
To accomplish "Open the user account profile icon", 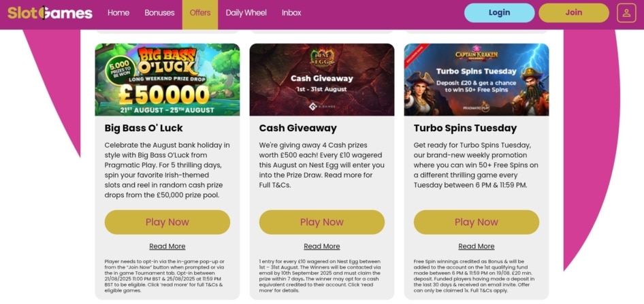I will click(x=626, y=13).
